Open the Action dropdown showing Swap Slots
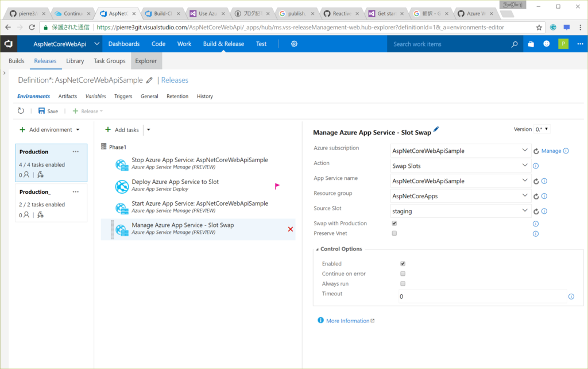588x369 pixels. 461,166
